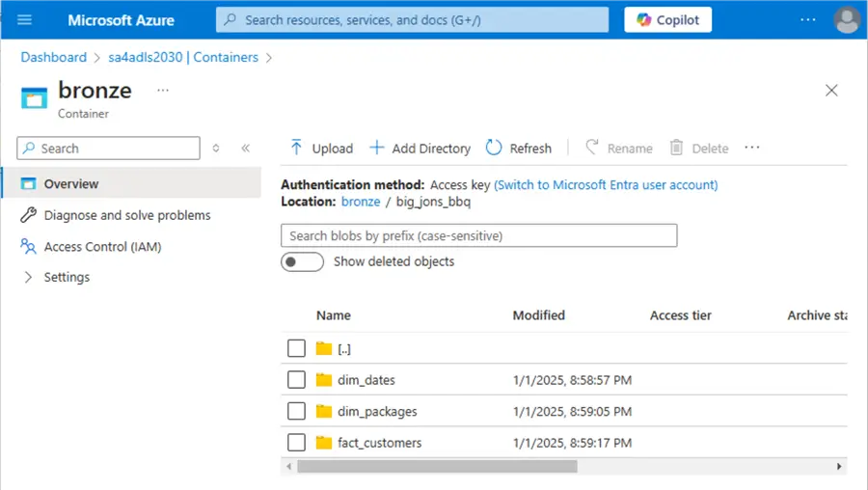Click the dim_dates folder icon
This screenshot has width=868, height=490.
[324, 379]
